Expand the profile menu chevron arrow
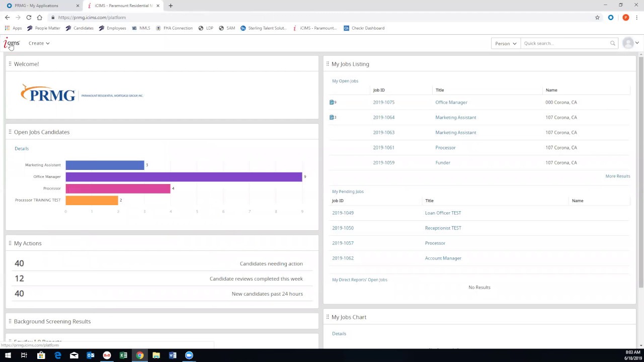Image resolution: width=644 pixels, height=362 pixels. [637, 43]
